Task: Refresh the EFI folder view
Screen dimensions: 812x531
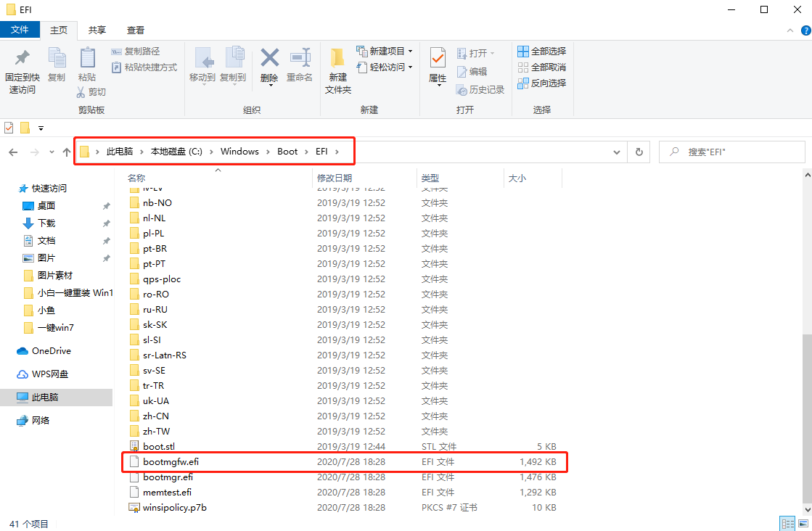Action: pyautogui.click(x=639, y=152)
